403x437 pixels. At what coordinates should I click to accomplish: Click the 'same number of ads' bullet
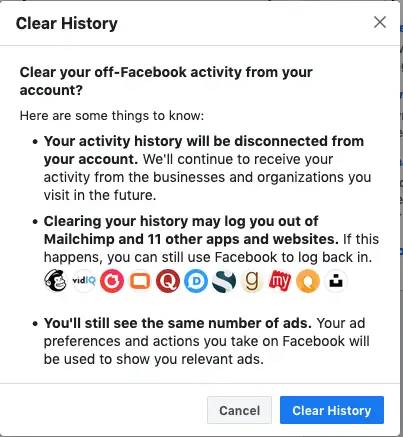pyautogui.click(x=207, y=341)
